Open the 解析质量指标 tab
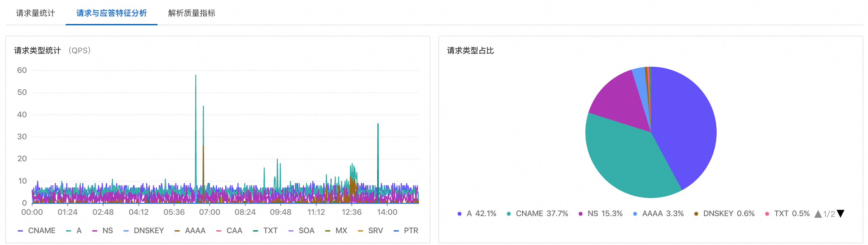 [x=192, y=13]
